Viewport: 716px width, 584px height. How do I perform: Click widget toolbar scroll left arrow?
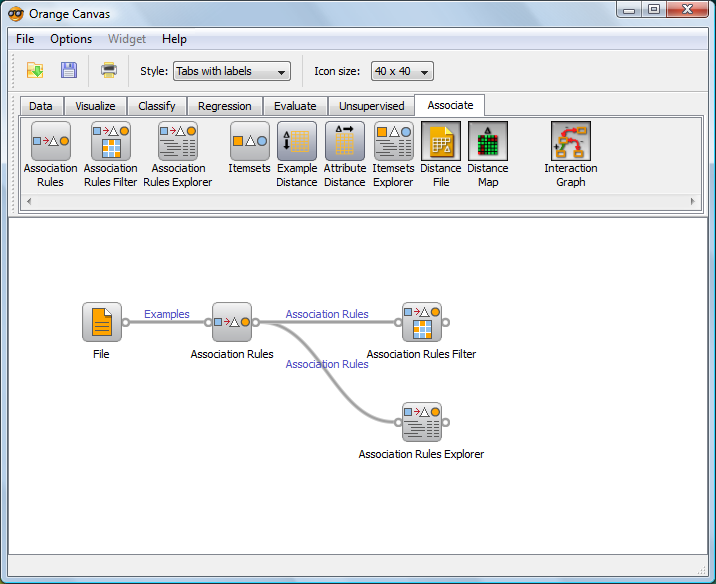pos(29,201)
